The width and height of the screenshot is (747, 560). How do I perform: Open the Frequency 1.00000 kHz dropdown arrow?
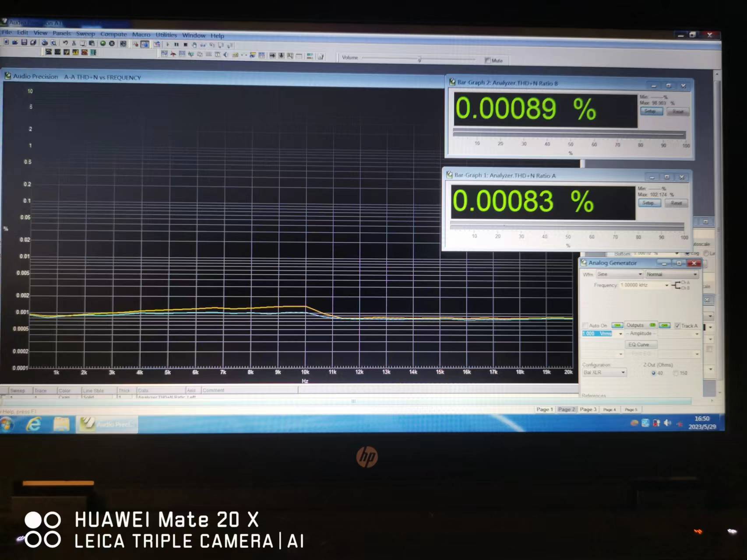click(667, 285)
